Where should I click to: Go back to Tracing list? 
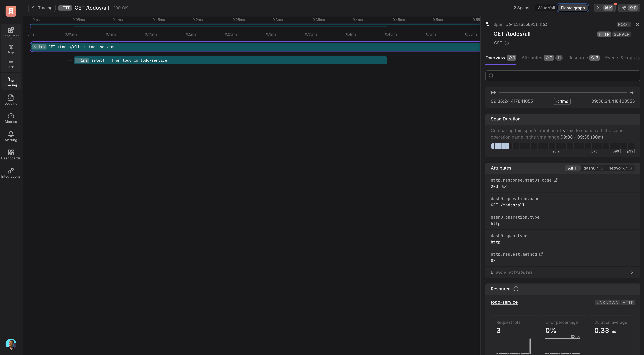pyautogui.click(x=42, y=8)
